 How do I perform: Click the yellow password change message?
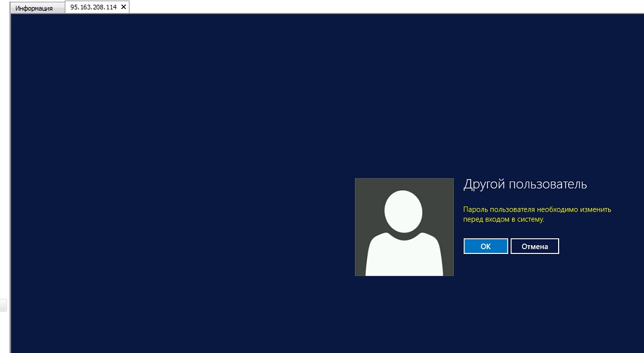[x=537, y=215]
